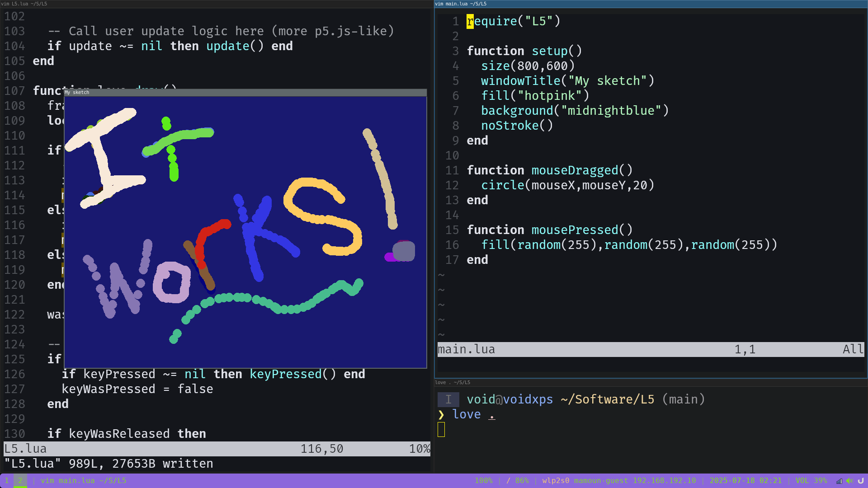Click the terminal prompt arrow symbol

point(441,415)
